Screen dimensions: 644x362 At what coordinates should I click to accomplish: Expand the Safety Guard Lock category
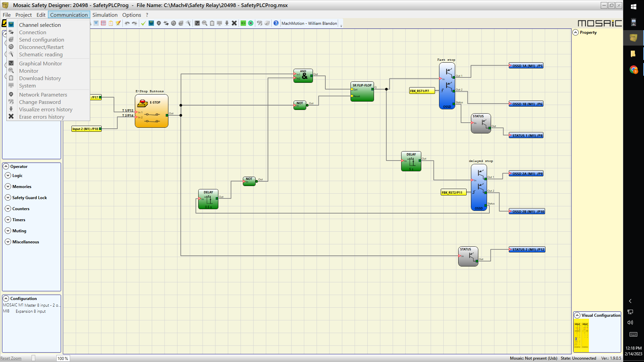(8, 197)
